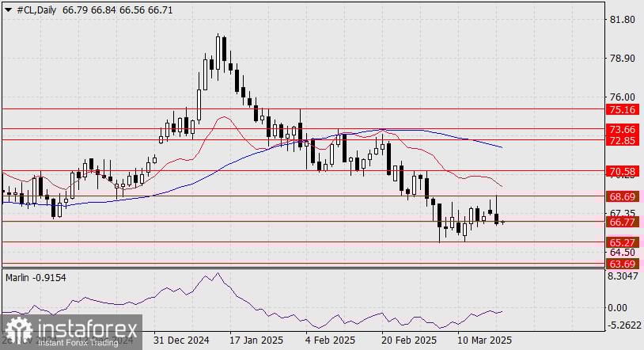The height and width of the screenshot is (350, 644).
Task: Select the #CL,Daily chart title
Action: pyautogui.click(x=36, y=10)
